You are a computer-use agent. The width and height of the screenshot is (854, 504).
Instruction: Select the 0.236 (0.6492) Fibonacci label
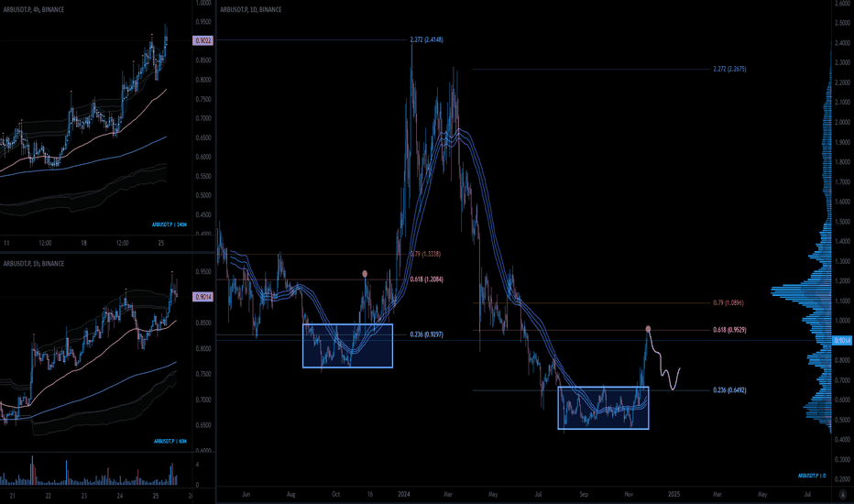point(729,390)
